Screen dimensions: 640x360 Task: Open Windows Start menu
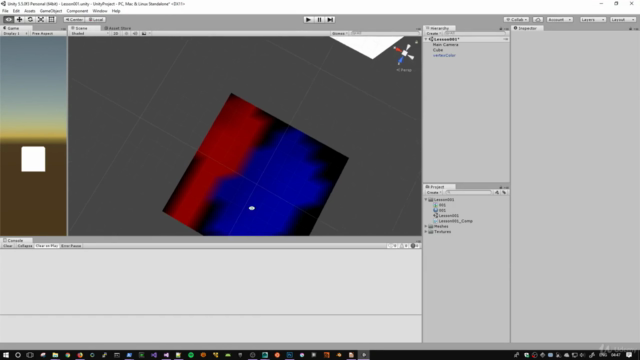[x=6, y=355]
